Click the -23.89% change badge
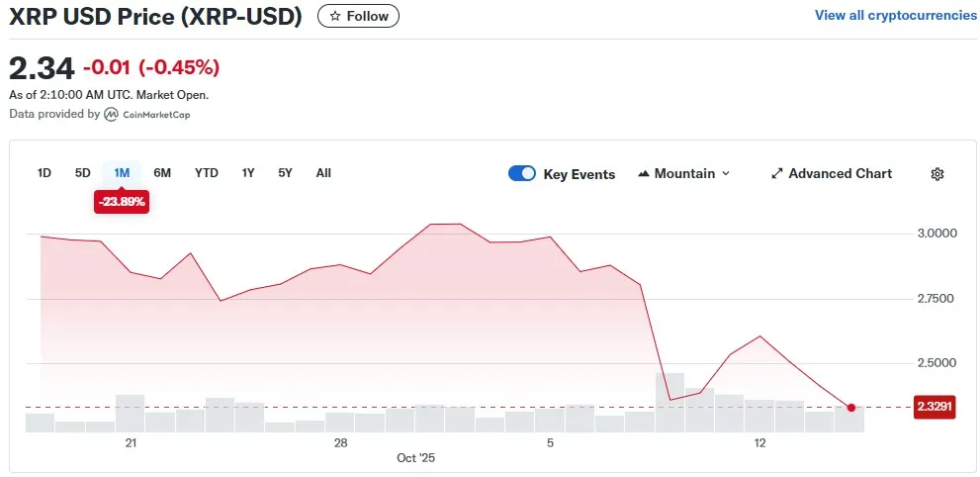Image resolution: width=980 pixels, height=477 pixels. click(122, 202)
